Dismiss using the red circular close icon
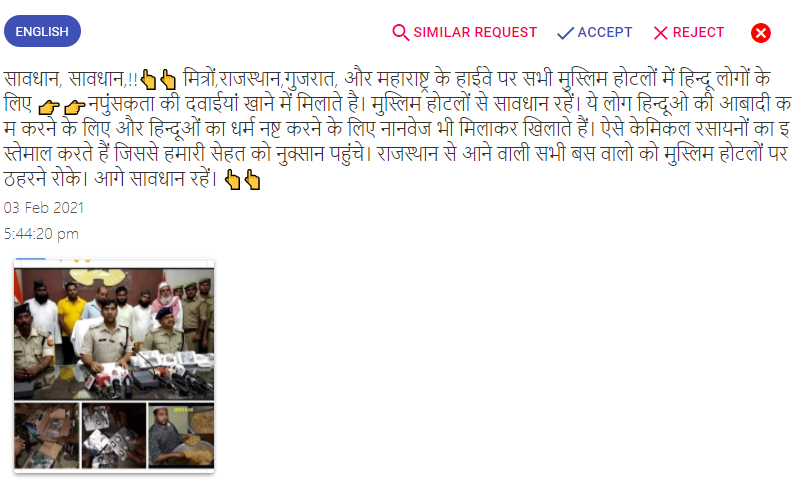The image size is (796, 485). coord(760,33)
